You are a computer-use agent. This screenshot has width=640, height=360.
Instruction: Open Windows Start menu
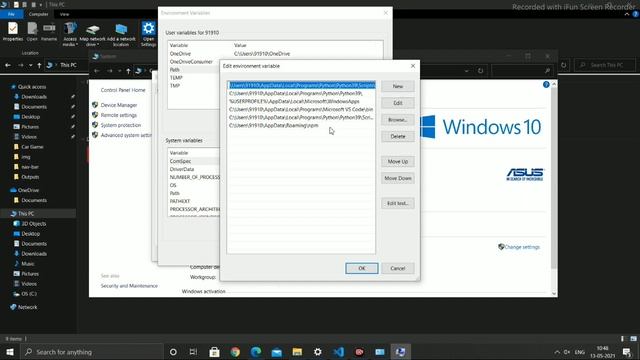click(10, 352)
